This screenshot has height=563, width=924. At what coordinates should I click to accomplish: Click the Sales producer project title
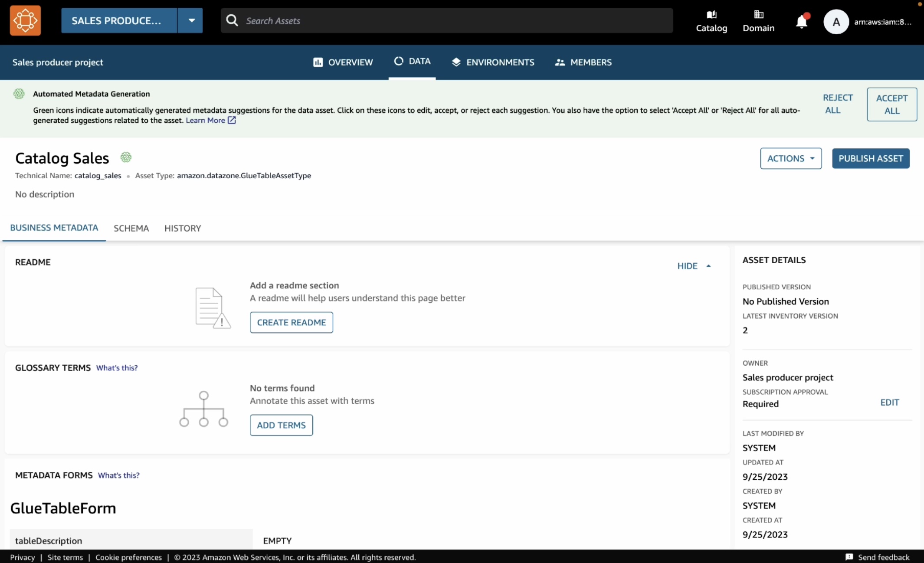(58, 62)
